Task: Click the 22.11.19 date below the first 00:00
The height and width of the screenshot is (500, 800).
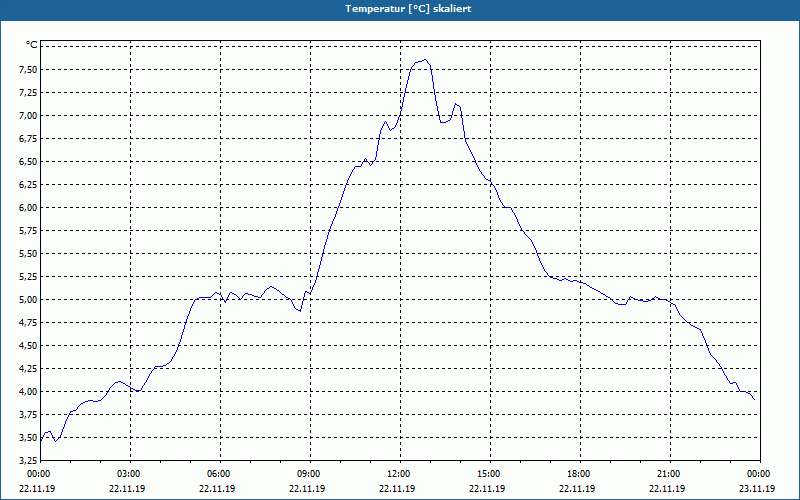Action: pos(37,489)
